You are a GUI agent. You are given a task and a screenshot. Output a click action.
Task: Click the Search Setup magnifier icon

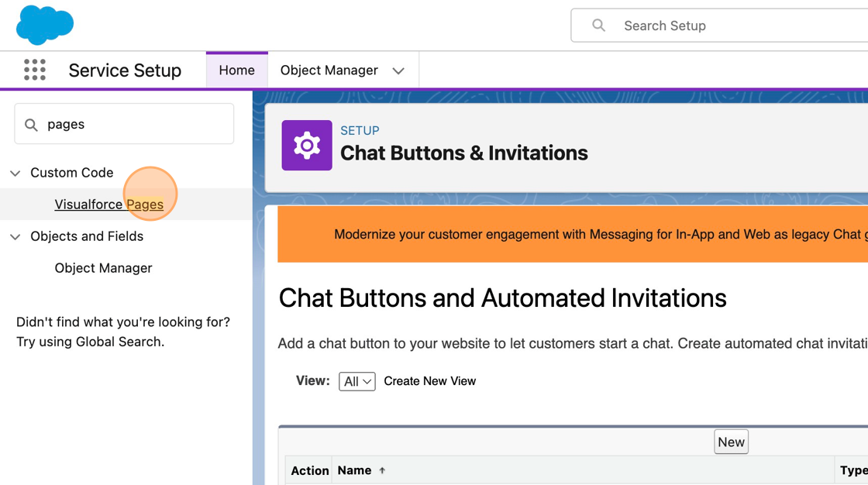tap(598, 26)
